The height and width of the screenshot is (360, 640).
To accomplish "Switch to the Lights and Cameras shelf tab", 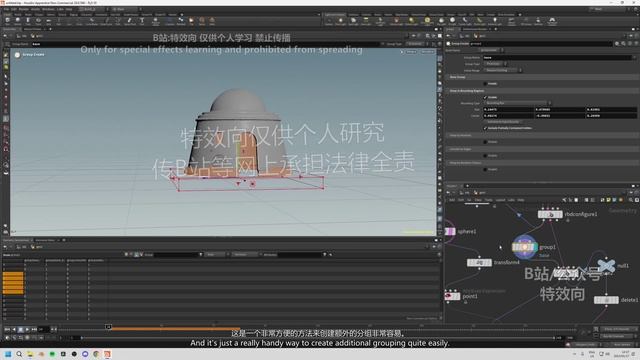I will tap(336, 15).
